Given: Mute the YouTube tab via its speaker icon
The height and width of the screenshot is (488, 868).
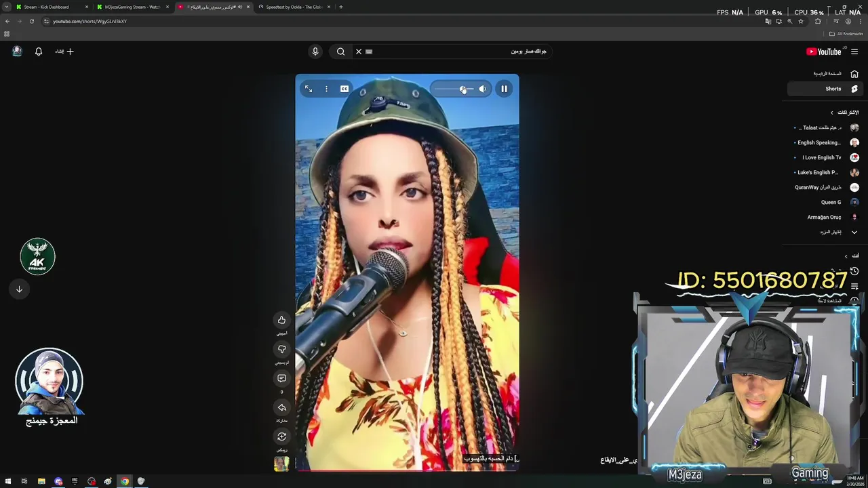Looking at the screenshot, I should coord(239,7).
